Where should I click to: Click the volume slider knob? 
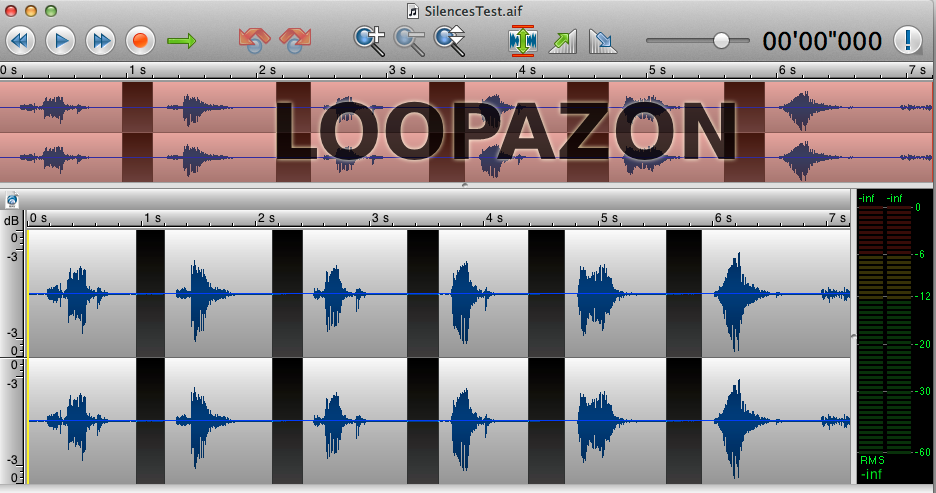coord(720,41)
